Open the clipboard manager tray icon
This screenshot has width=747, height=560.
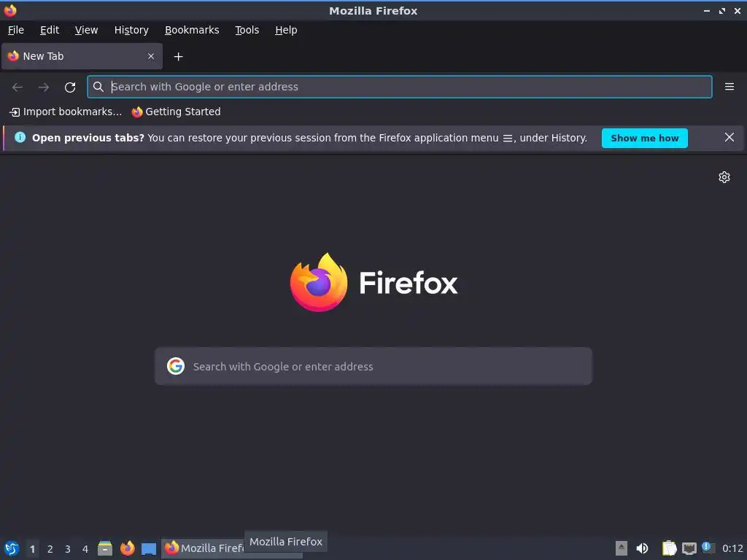coord(669,548)
